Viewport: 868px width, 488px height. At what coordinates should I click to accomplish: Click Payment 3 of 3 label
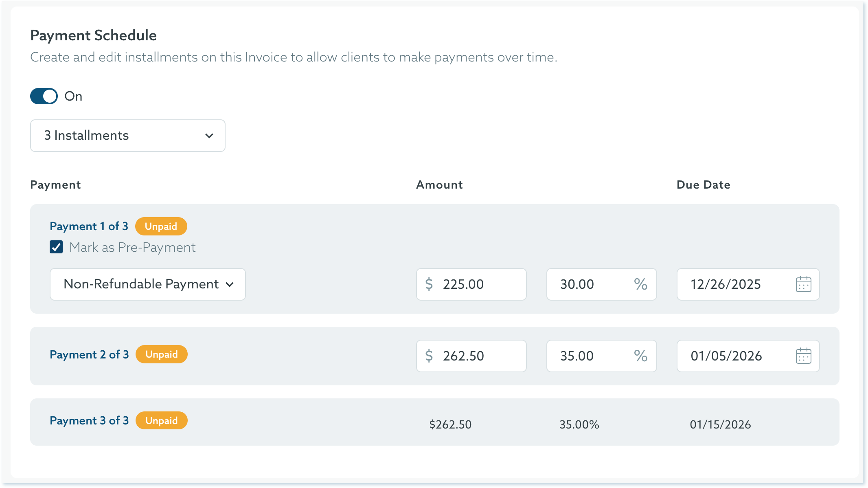tap(89, 420)
